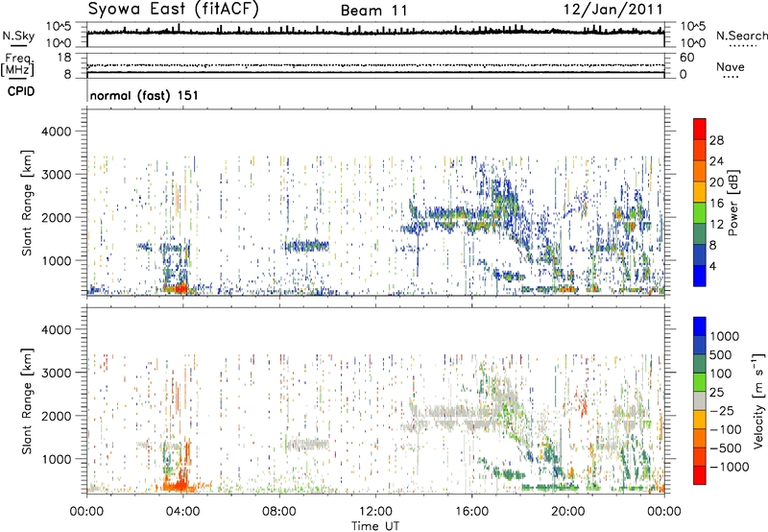Pick the bright blue bottom Power colorbar segment
This screenshot has height=532, width=768.
(700, 276)
